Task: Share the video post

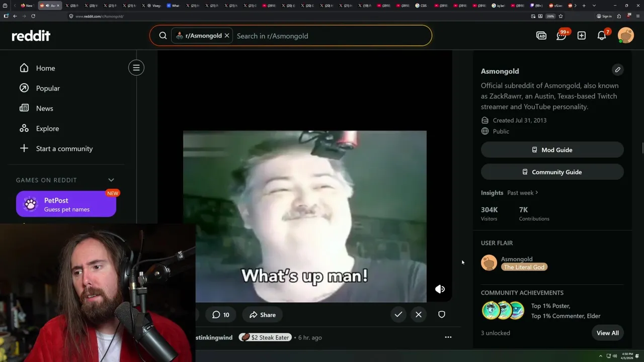Action: [x=262, y=315]
